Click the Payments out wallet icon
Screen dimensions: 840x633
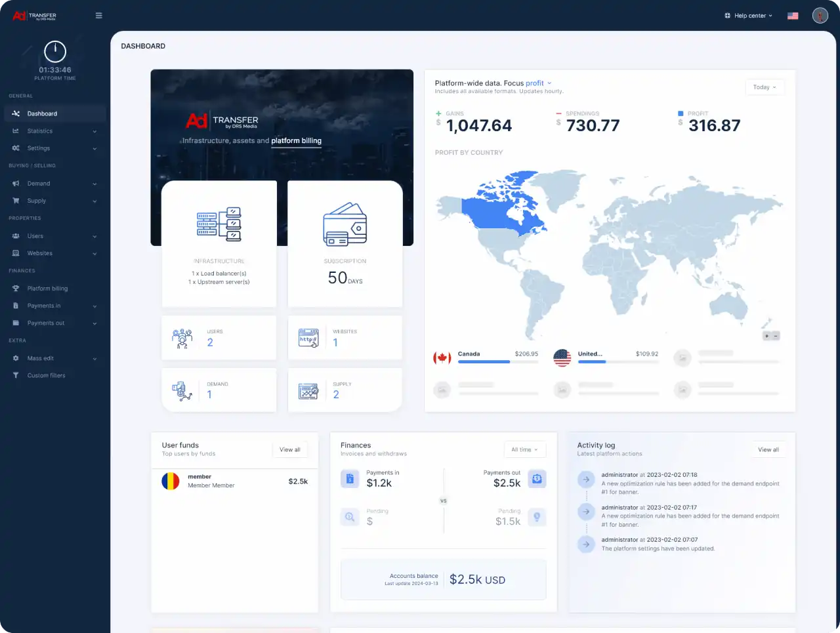click(x=537, y=479)
